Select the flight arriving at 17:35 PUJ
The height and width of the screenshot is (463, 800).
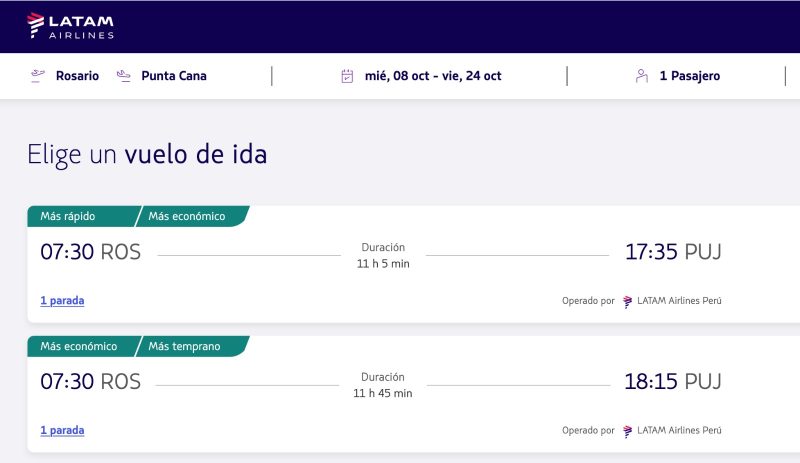coord(672,252)
